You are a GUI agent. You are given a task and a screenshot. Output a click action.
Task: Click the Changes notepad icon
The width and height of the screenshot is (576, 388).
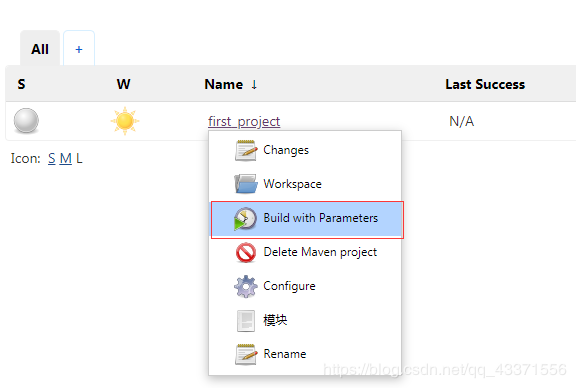pyautogui.click(x=246, y=150)
